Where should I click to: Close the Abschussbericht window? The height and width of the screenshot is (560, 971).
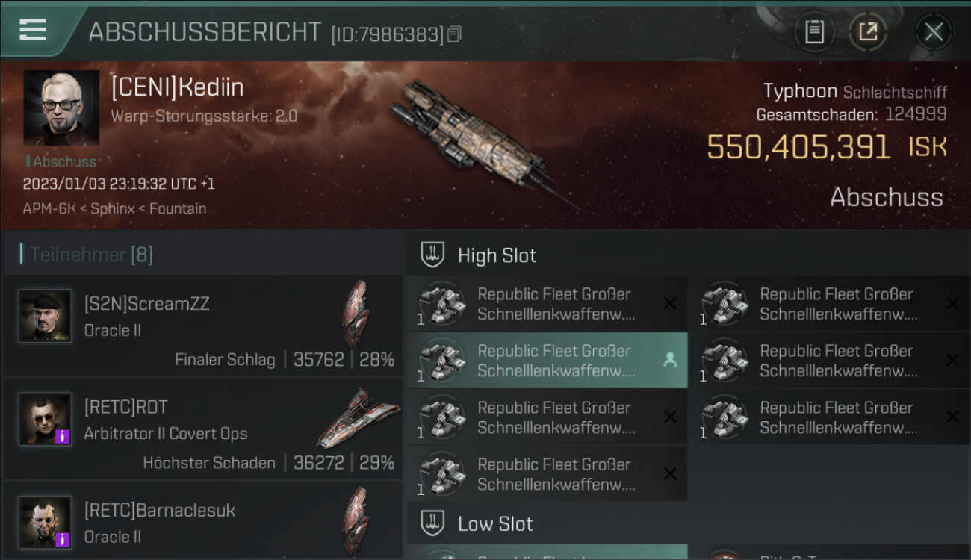tap(933, 31)
